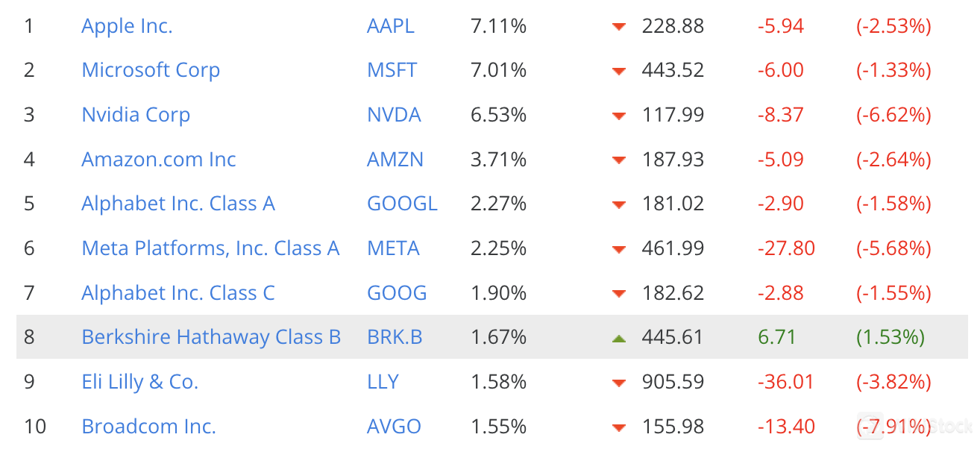Image resolution: width=980 pixels, height=452 pixels.
Task: Select Alphabet Inc. Class C link
Action: pyautogui.click(x=178, y=293)
